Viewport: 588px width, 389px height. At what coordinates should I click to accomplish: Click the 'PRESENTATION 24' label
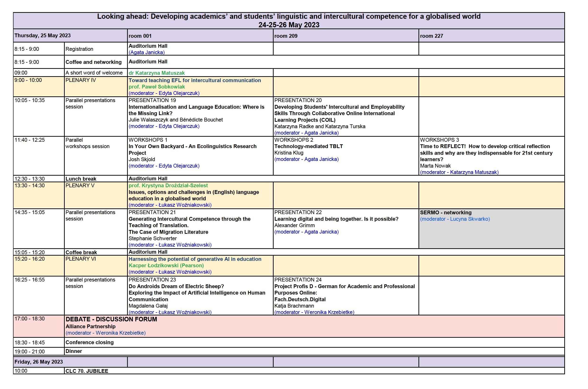pyautogui.click(x=298, y=280)
